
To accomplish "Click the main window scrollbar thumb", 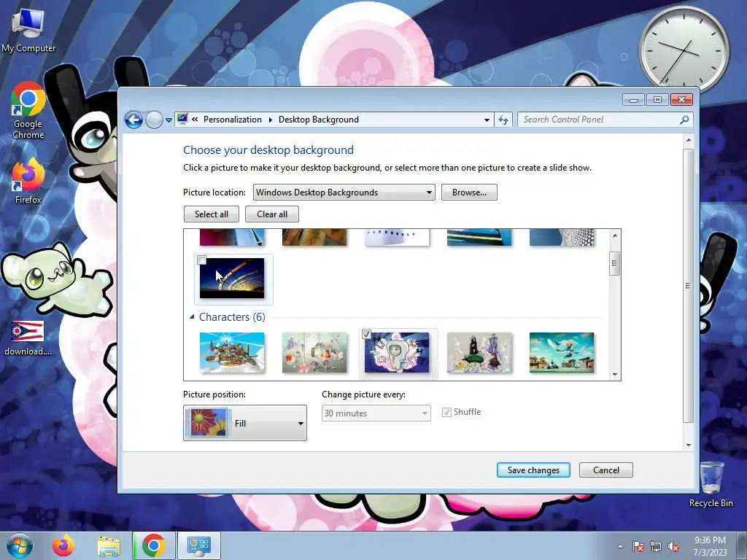I will [x=688, y=286].
